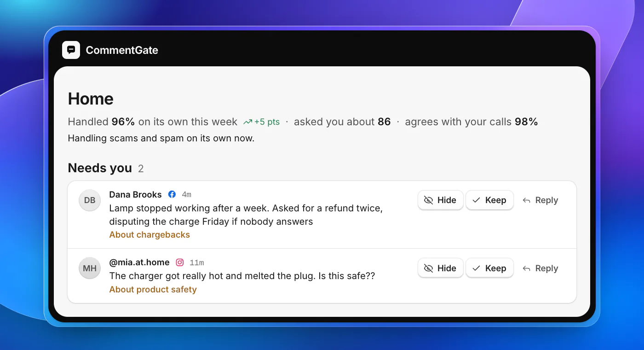Click the +5 pts change indicator
The width and height of the screenshot is (644, 350).
(x=267, y=122)
